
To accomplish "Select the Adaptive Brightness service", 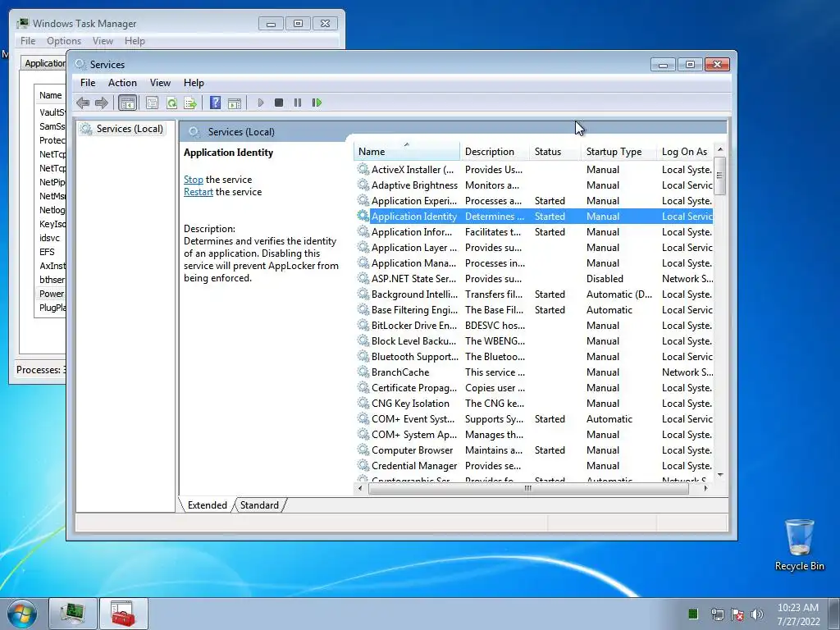I will [534, 185].
